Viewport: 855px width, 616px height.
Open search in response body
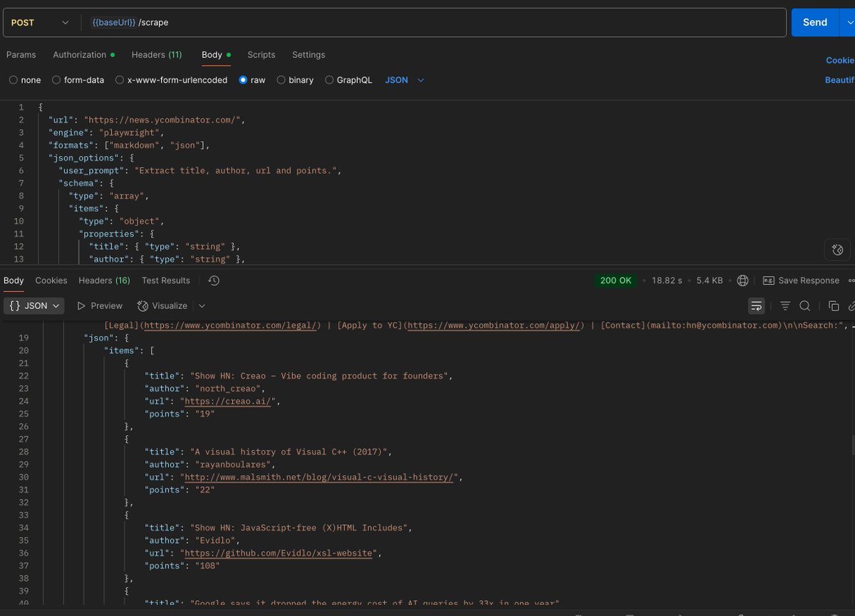(x=804, y=306)
